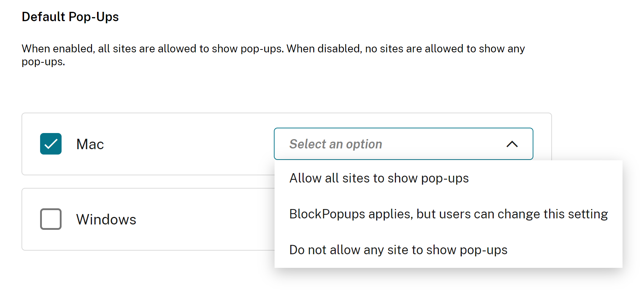Enable the Windows checkbox
The image size is (644, 308).
click(x=51, y=219)
